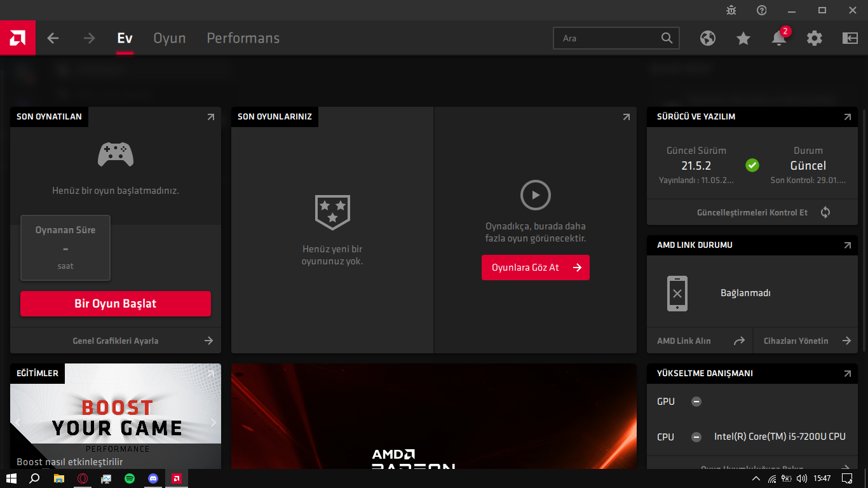Click the Bir Oyun Başlat button
Screen dimensions: 868x488
coord(116,304)
